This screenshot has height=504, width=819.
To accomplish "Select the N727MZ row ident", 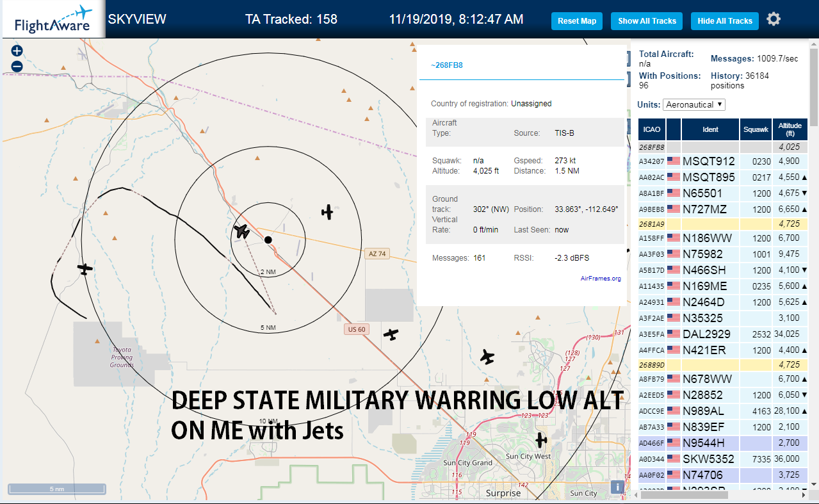I will 705,209.
